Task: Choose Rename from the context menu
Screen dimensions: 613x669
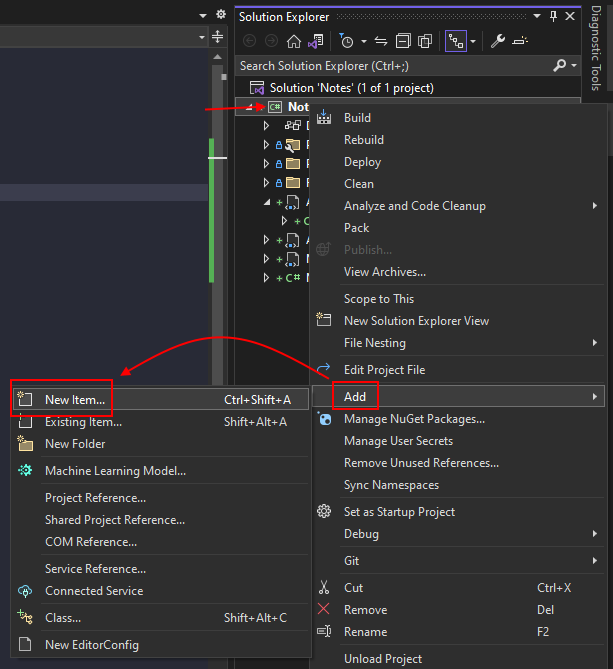Action: click(x=459, y=632)
